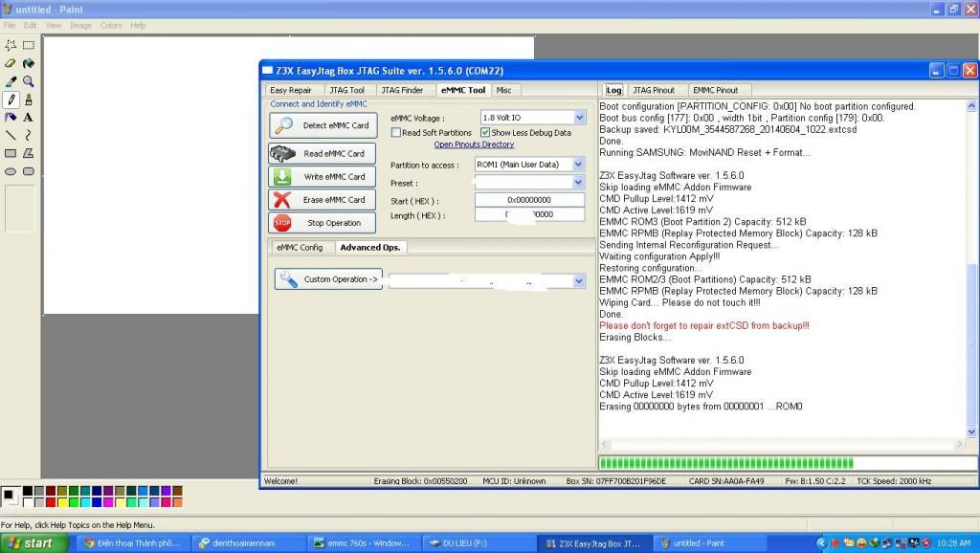Viewport: 980px width, 553px height.
Task: Switch to the JTAG Tool tab
Action: pyautogui.click(x=346, y=90)
